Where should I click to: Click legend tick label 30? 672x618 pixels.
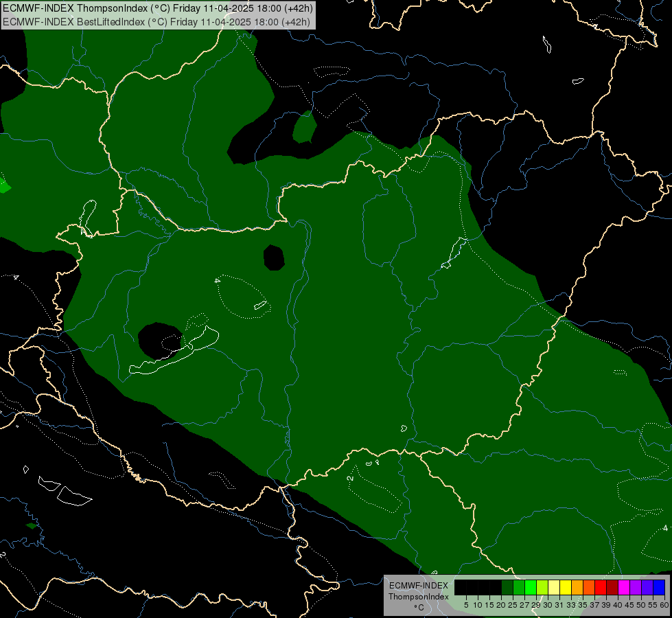pos(548,605)
